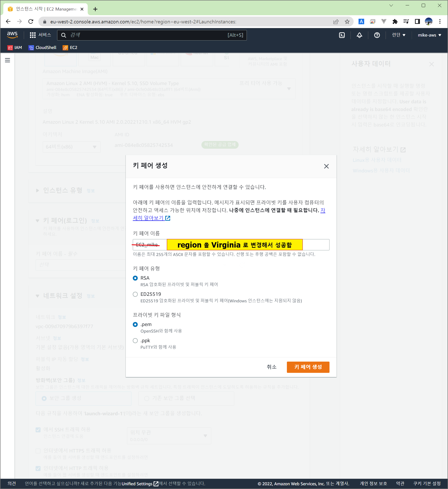
Task: Open the media control playlist icon
Action: 406,22
